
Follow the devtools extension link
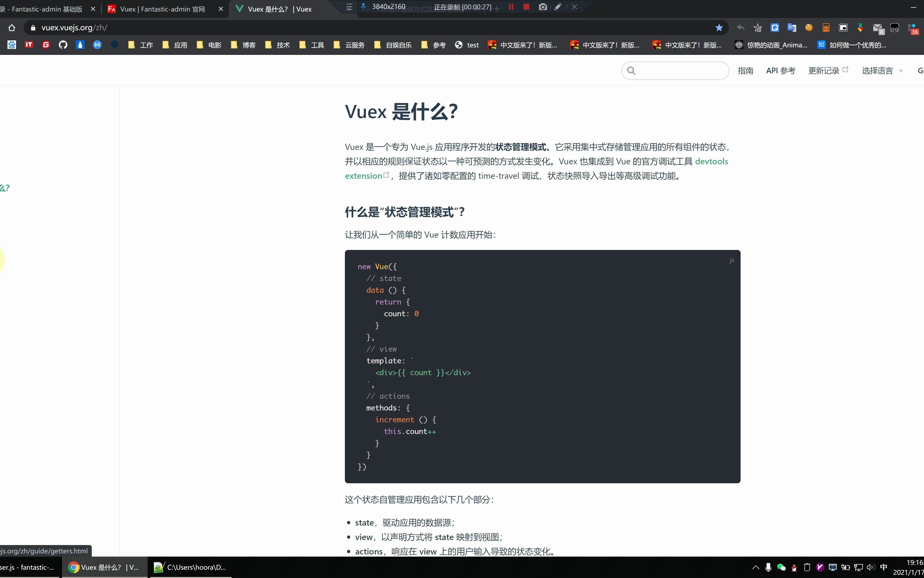coord(711,161)
